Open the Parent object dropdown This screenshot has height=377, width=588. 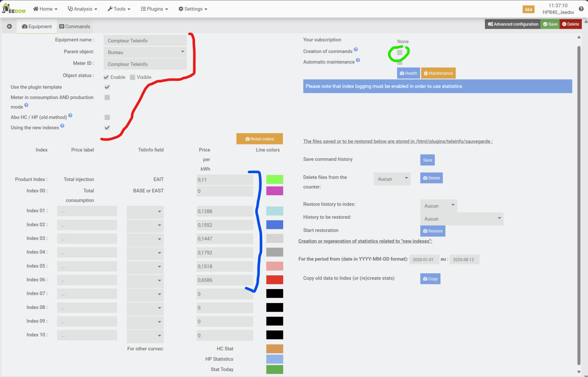145,52
